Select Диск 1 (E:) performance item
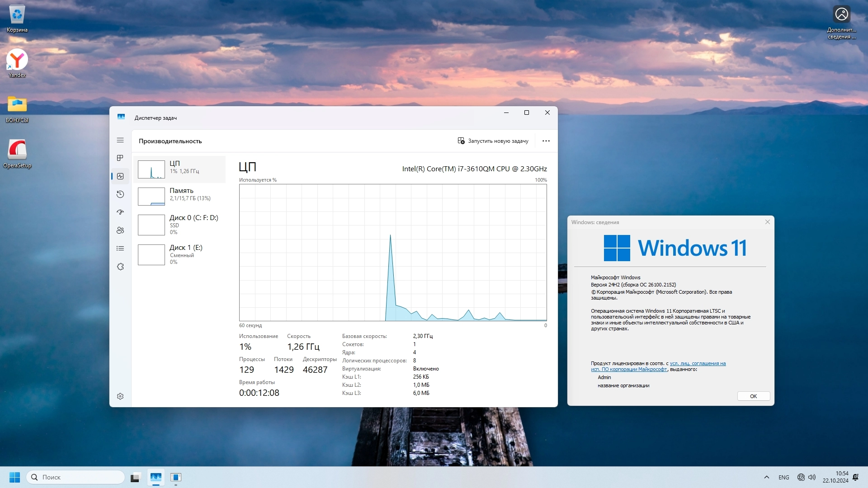The width and height of the screenshot is (868, 488). click(180, 254)
